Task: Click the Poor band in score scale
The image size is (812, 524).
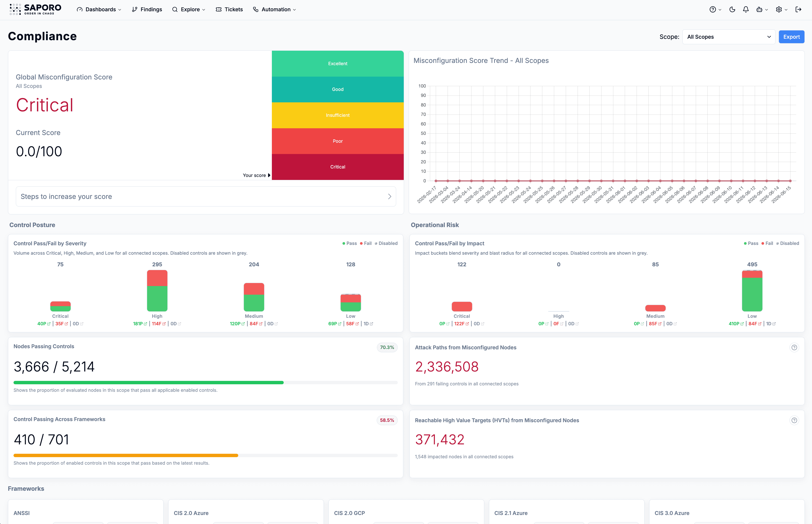Action: (338, 141)
